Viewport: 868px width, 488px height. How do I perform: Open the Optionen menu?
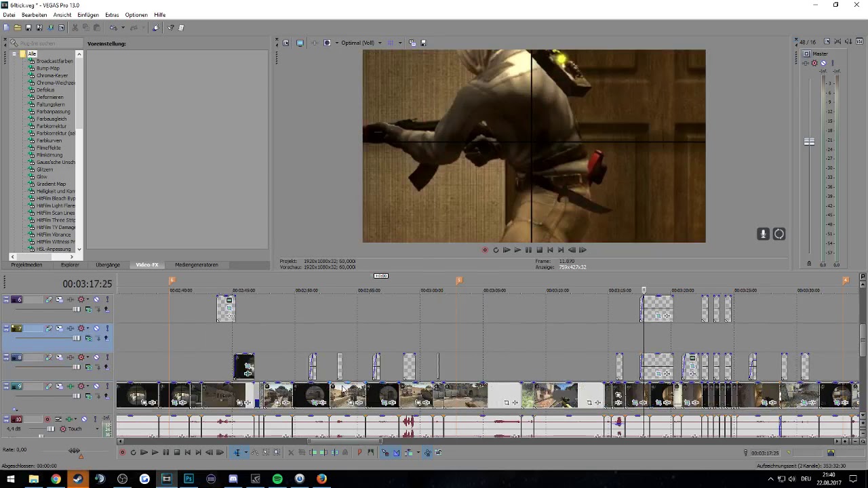136,15
